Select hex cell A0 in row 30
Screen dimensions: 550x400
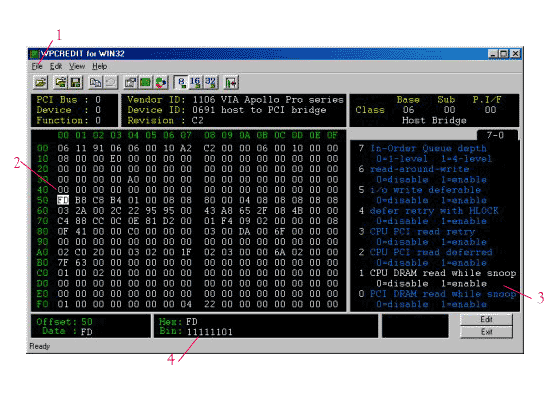click(133, 179)
